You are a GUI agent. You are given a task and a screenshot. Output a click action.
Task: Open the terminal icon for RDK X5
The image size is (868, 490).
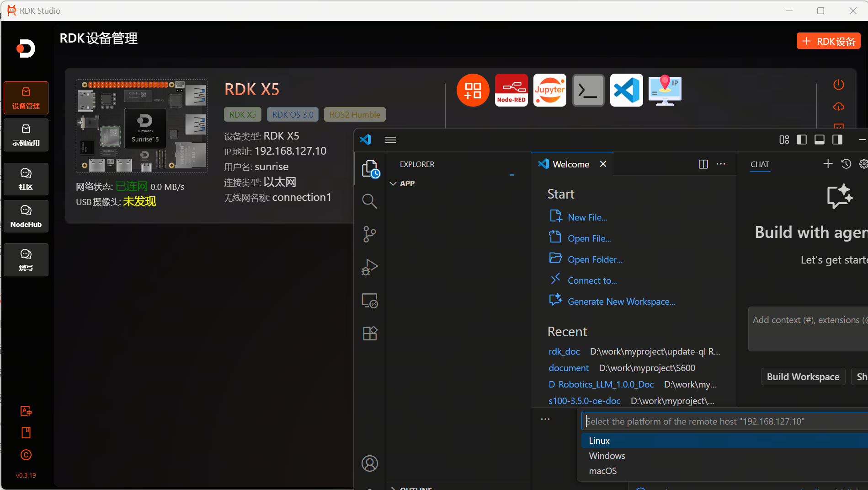[588, 90]
